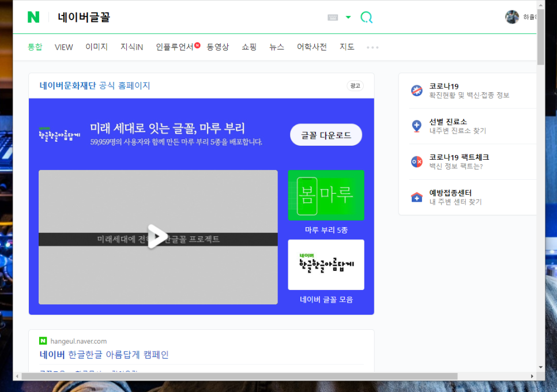
Task: Open the 인플루언서 tab
Action: pos(174,47)
